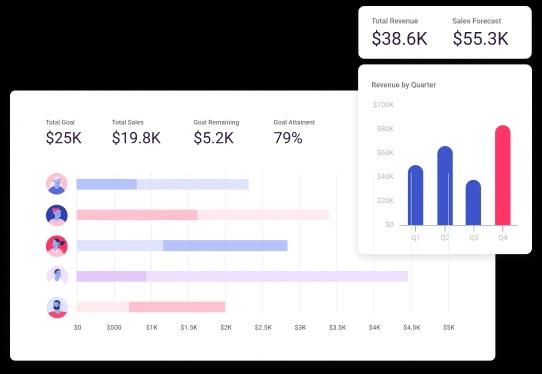This screenshot has width=542, height=374.
Task: Click the bottom pink bar of bearded rep
Action: click(151, 307)
